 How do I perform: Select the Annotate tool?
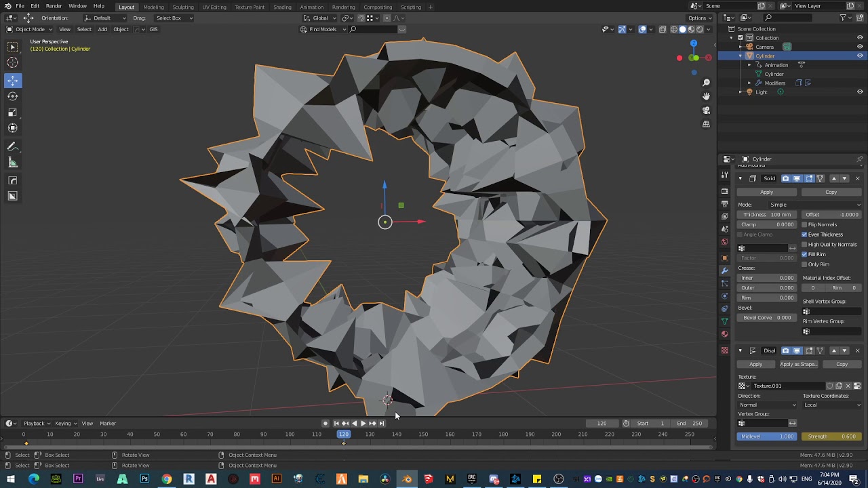12,147
